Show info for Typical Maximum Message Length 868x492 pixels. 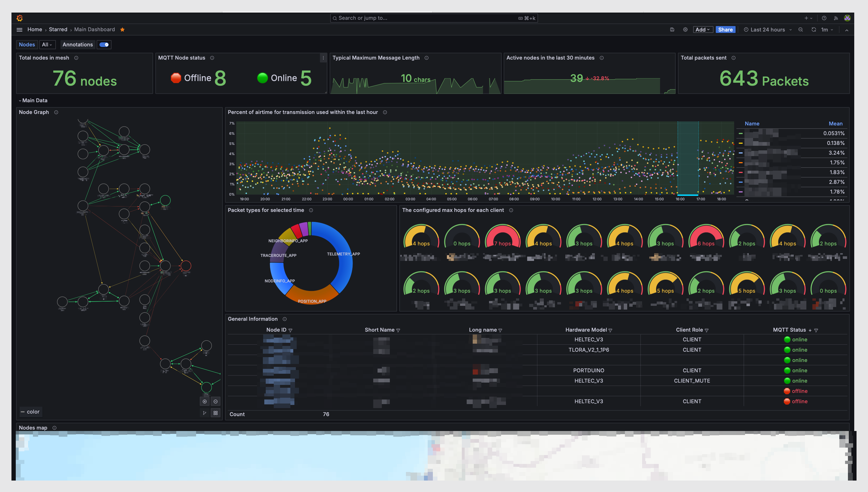pyautogui.click(x=427, y=58)
